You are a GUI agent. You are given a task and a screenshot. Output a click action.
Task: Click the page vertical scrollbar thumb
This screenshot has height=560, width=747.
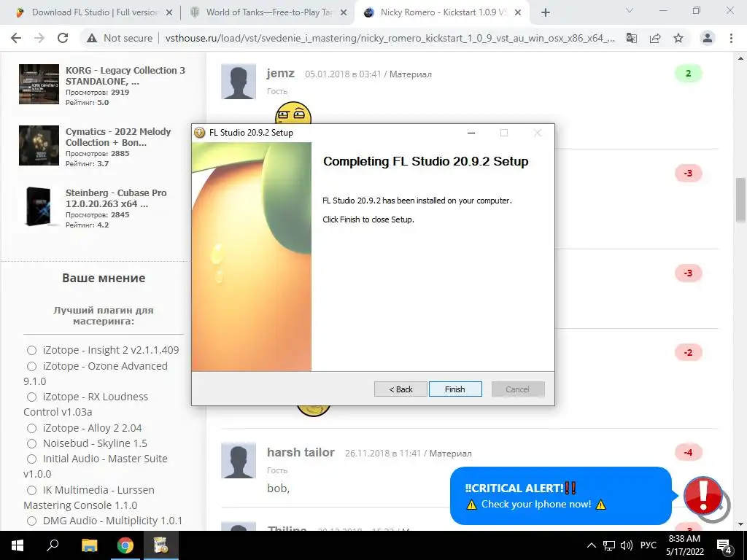(740, 199)
